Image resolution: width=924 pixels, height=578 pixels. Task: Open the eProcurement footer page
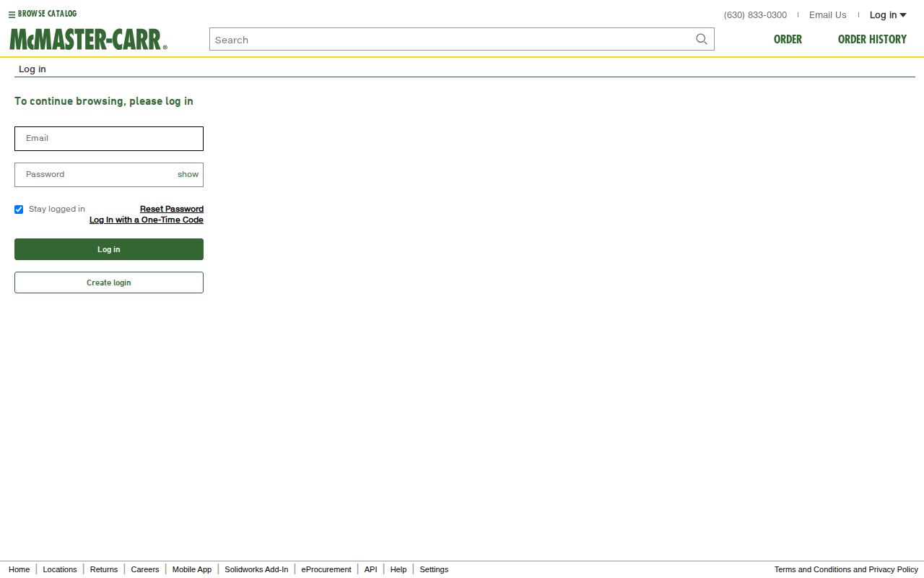click(x=326, y=569)
